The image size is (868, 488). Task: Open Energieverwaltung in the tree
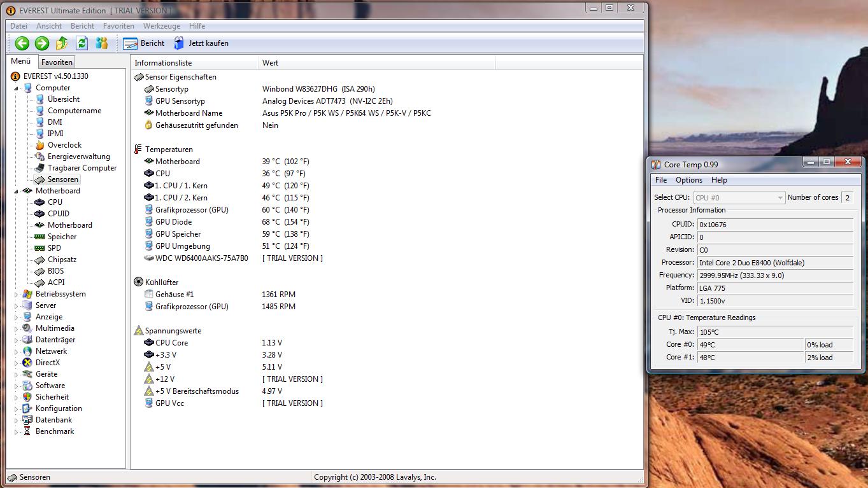[x=79, y=157]
